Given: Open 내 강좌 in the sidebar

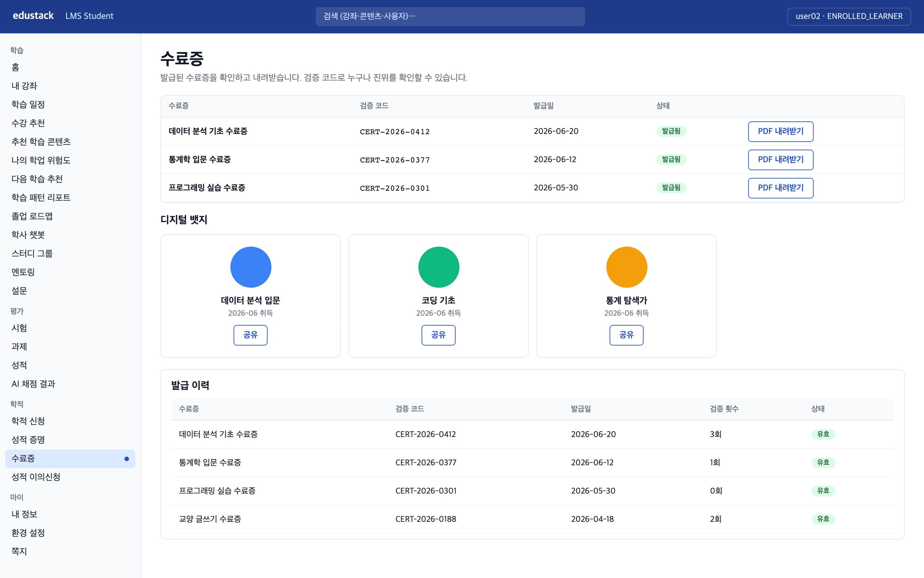Looking at the screenshot, I should (x=70, y=86).
